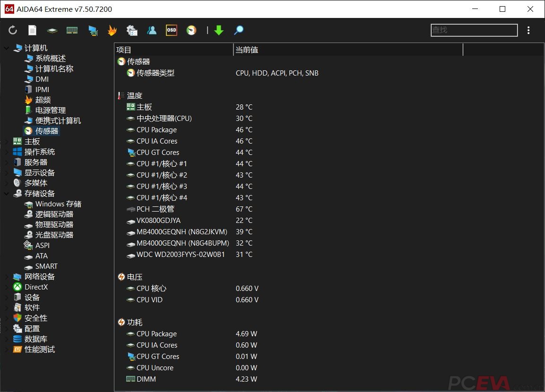Open the memory module benchmark icon

click(72, 31)
